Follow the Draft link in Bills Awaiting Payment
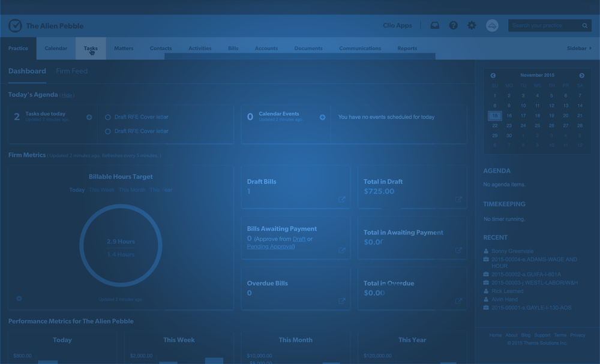600x364 pixels. [299, 239]
